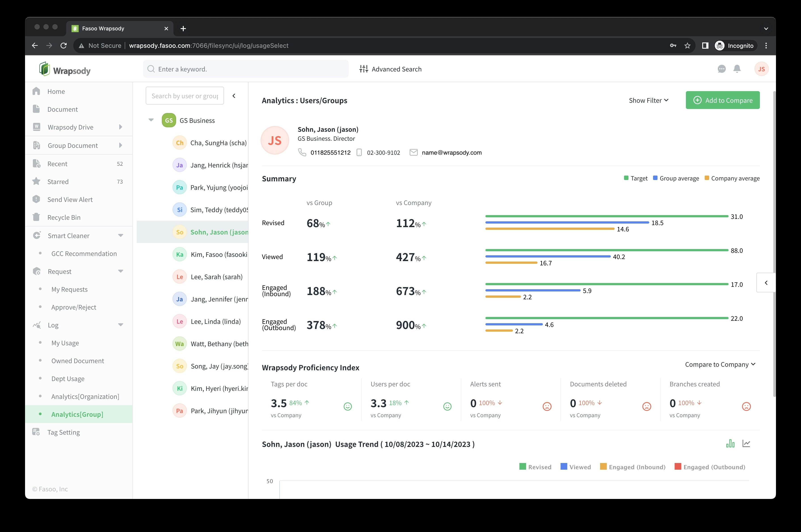
Task: Toggle Engaged (Outbound) series in legend
Action: coord(710,467)
